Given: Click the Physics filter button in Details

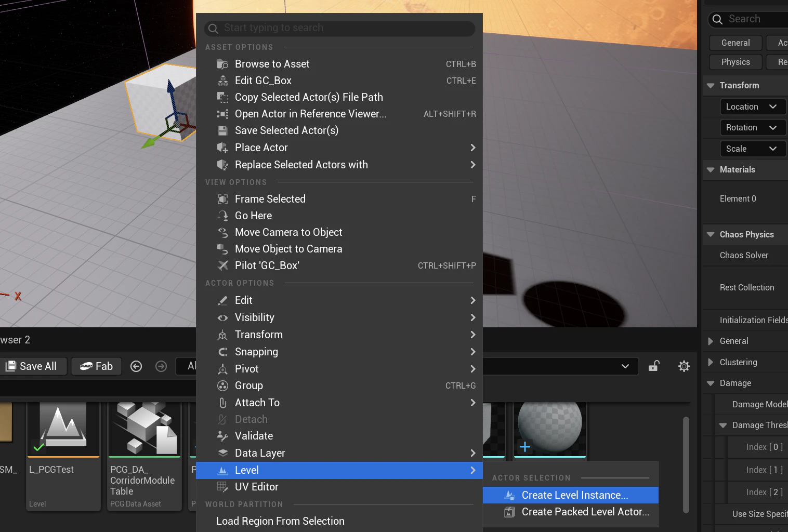Looking at the screenshot, I should (736, 62).
